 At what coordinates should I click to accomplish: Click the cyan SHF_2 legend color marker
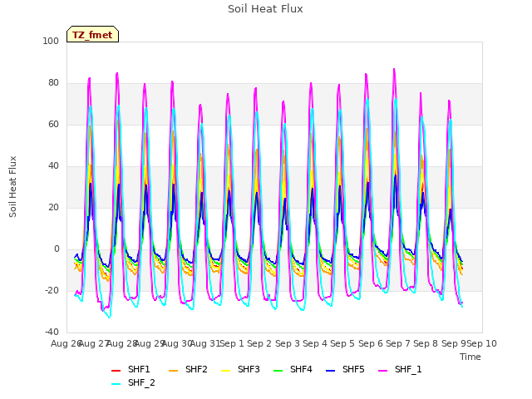[116, 384]
